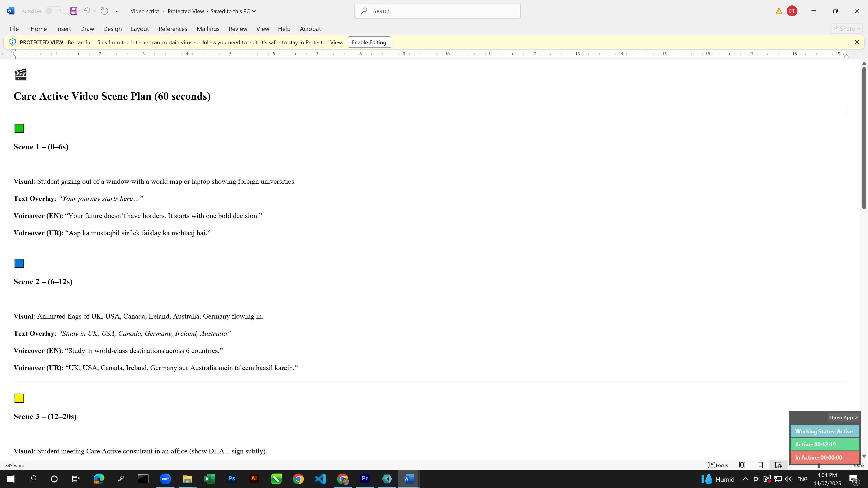Image resolution: width=868 pixels, height=488 pixels.
Task: Click the 'Working Status: Active' bar
Action: [825, 432]
